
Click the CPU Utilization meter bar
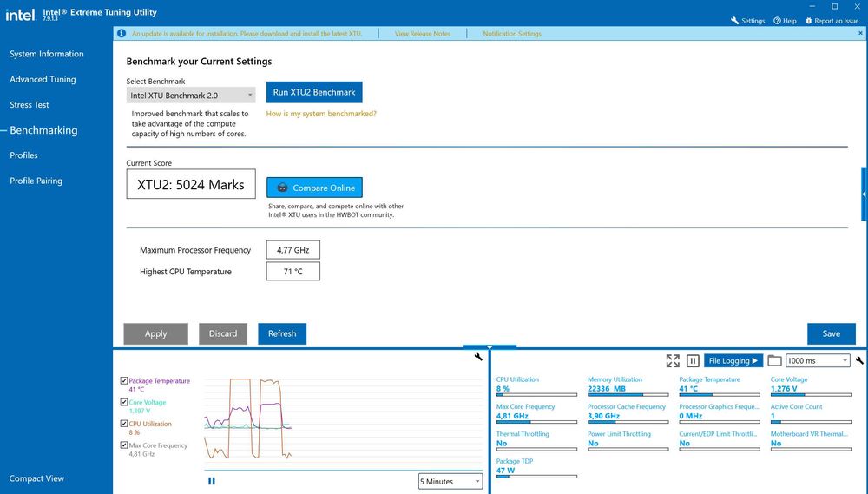click(x=536, y=395)
